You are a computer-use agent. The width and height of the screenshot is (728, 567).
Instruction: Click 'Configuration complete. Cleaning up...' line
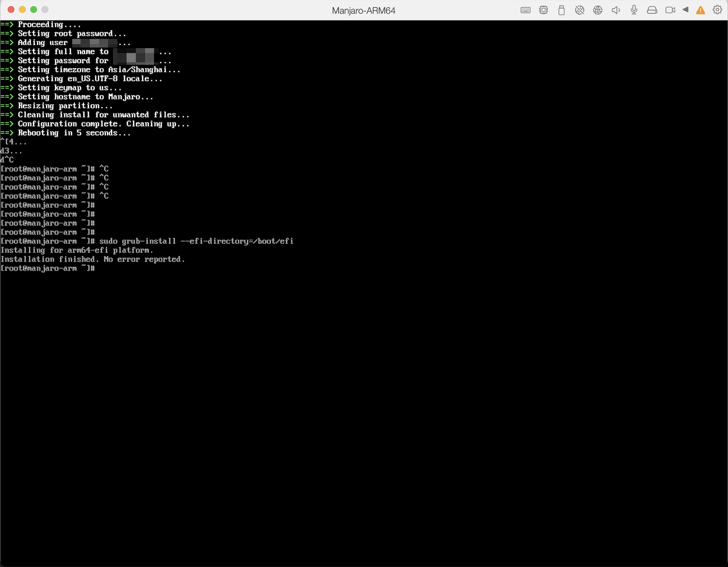[95, 124]
